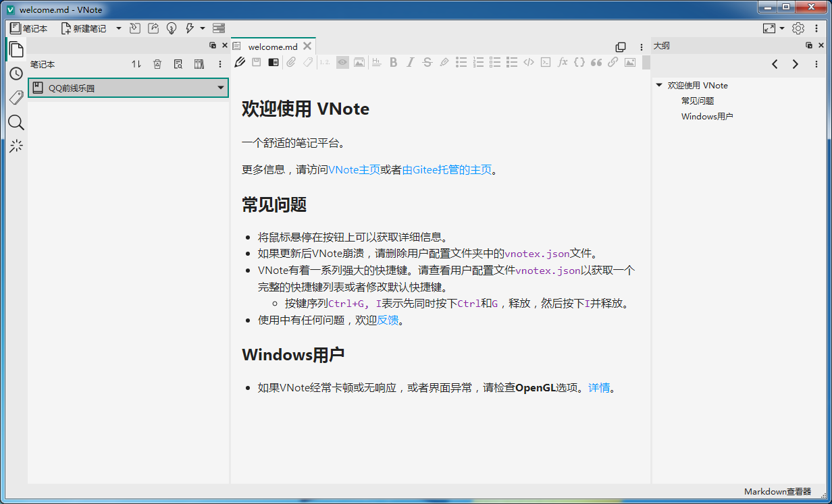Toggle strikethrough formatting
Image resolution: width=832 pixels, height=504 pixels.
(427, 62)
